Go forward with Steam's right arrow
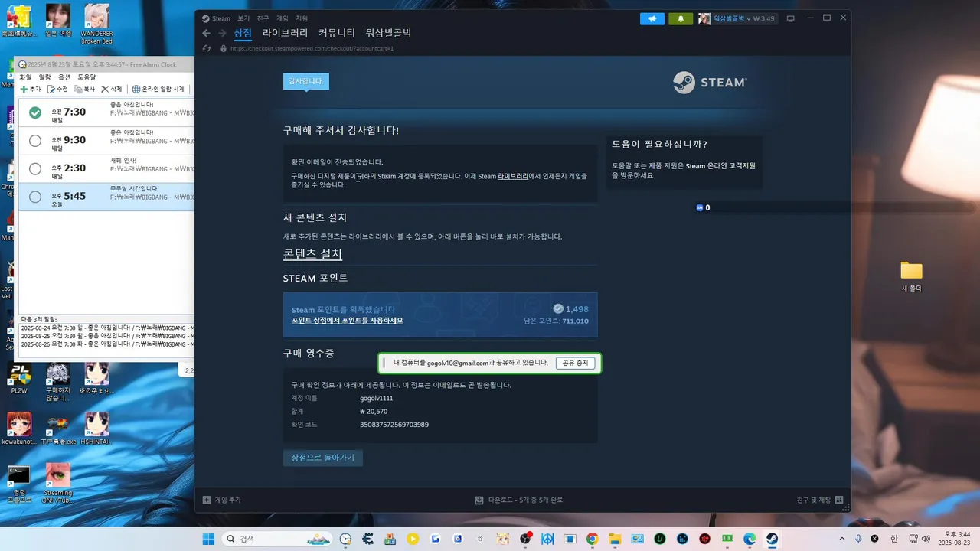The image size is (980, 551). pos(222,33)
